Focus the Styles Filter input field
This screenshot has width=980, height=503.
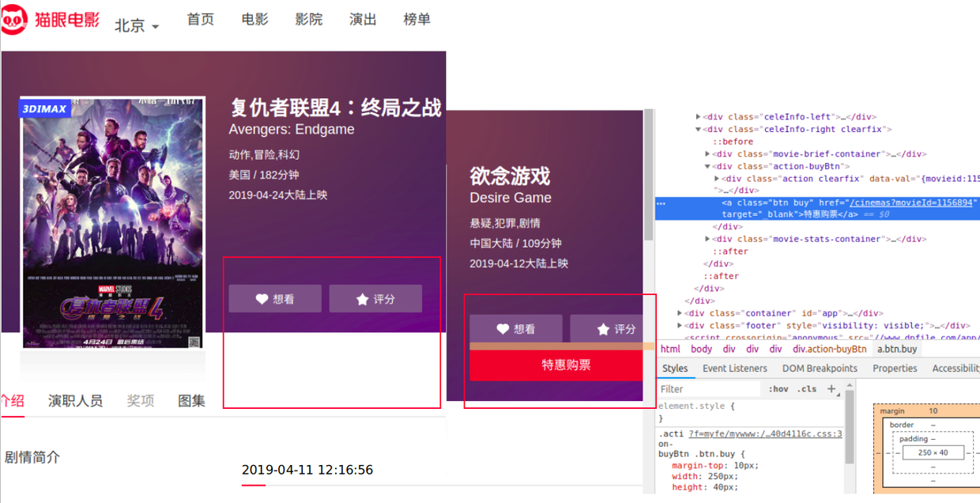[x=710, y=389]
